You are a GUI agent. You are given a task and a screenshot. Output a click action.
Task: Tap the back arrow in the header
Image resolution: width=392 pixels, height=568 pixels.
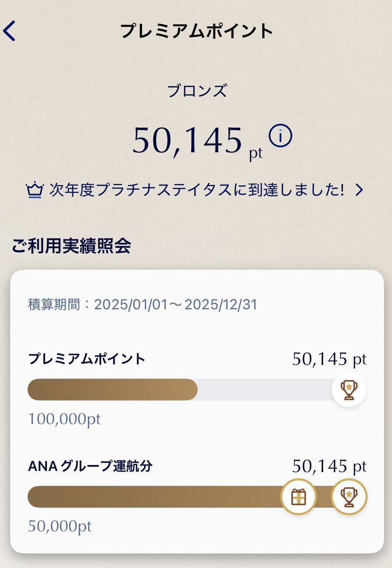(x=9, y=31)
